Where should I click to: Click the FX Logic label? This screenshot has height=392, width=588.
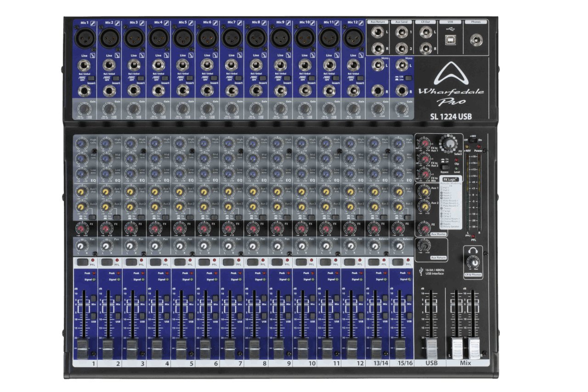[450, 178]
